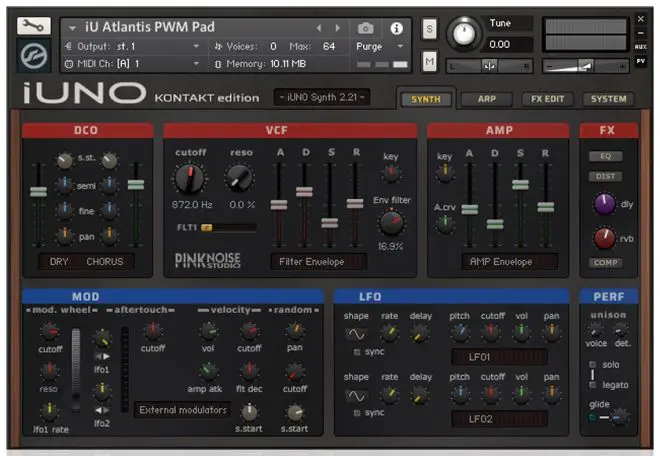Open the MIDI Ch dropdown
The image size is (660, 456).
click(x=196, y=64)
